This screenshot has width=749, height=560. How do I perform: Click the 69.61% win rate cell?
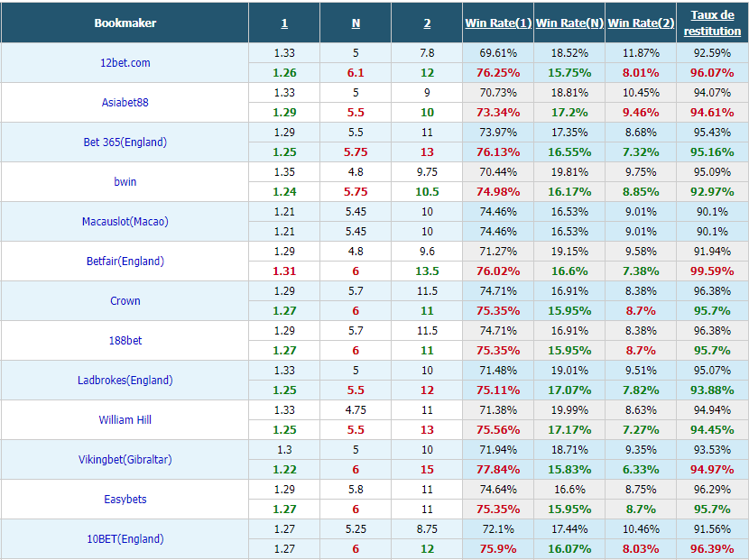click(498, 53)
